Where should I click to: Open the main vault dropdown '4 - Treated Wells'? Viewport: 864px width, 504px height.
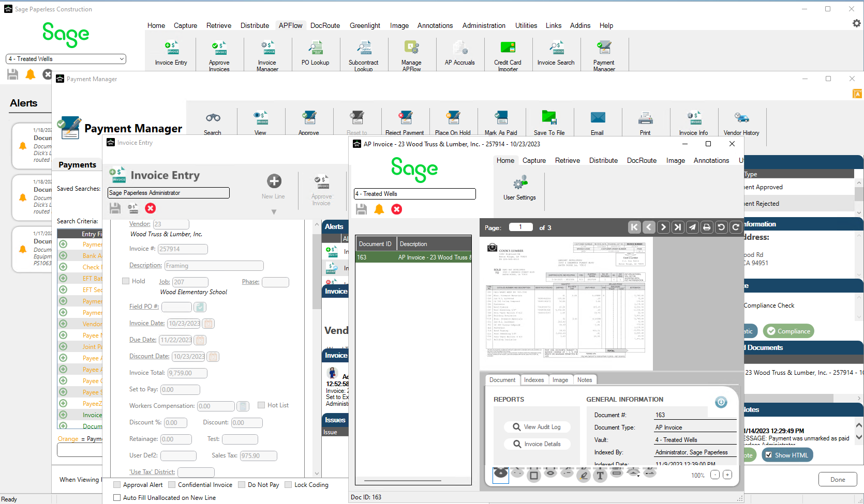(x=66, y=59)
